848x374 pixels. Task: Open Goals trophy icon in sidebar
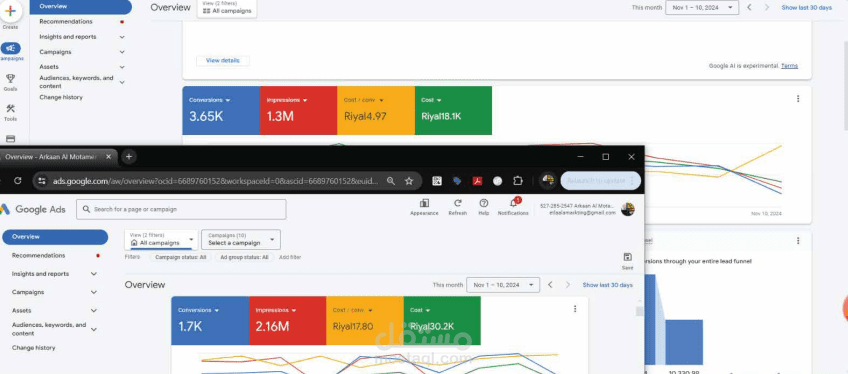pos(10,78)
